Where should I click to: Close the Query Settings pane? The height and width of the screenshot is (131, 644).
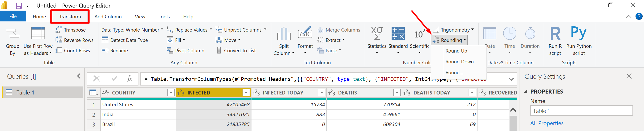coord(629,76)
